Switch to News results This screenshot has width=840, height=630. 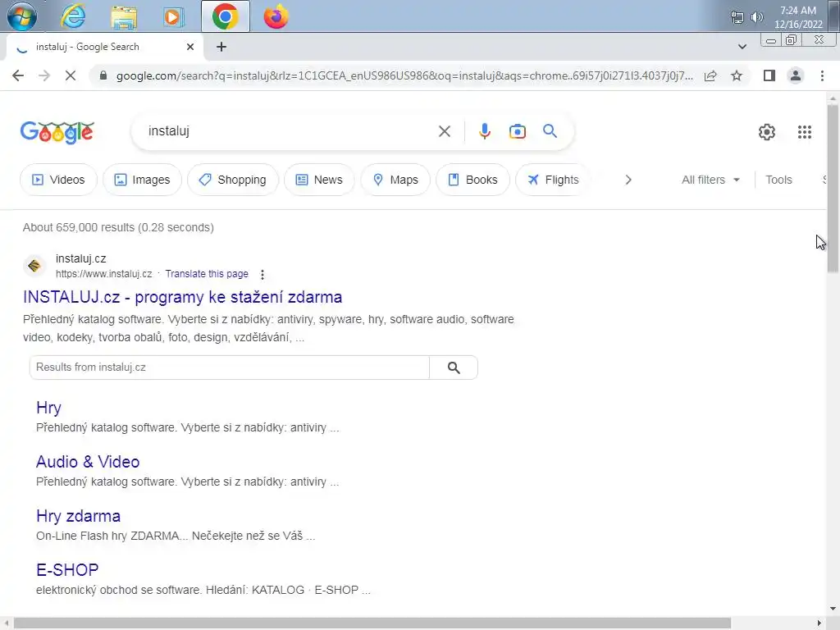(x=319, y=180)
